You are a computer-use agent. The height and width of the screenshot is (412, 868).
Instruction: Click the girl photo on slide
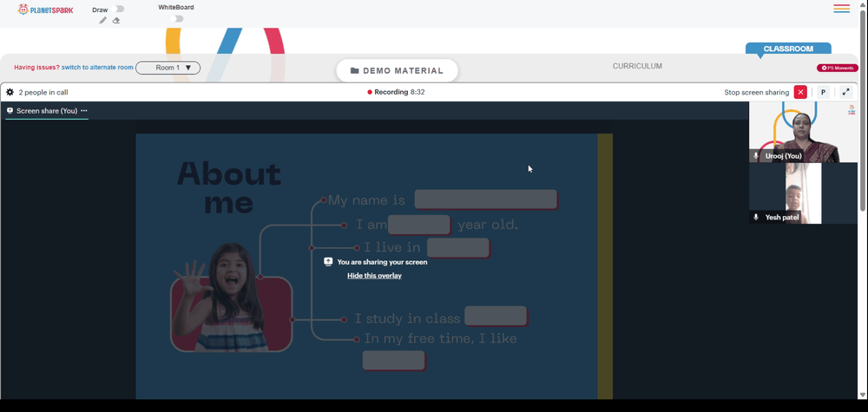[231, 298]
